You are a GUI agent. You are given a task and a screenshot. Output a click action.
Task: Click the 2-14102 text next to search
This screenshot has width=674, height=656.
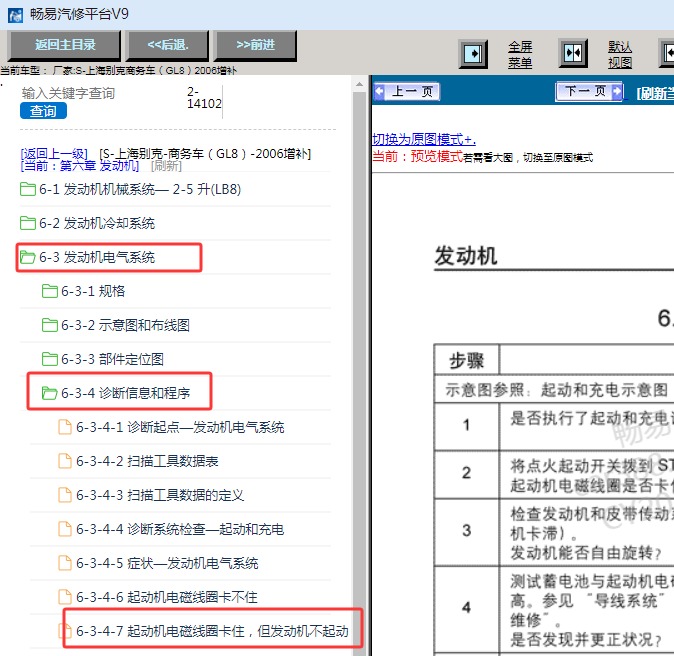coord(204,98)
